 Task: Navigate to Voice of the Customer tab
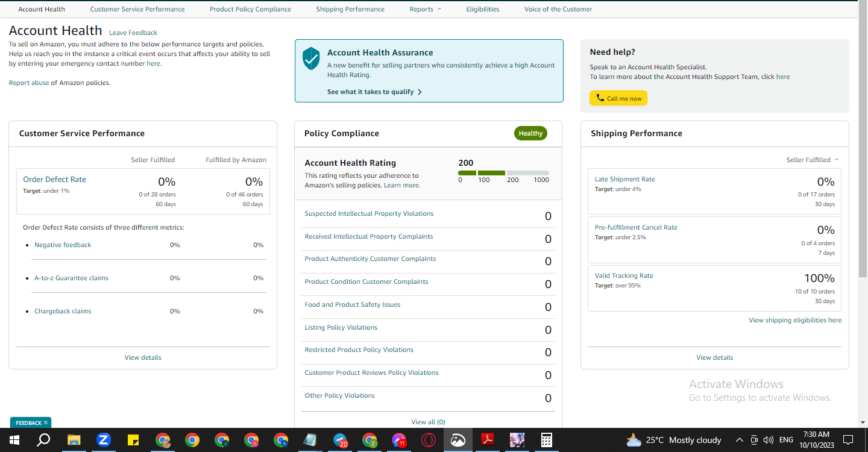click(558, 9)
